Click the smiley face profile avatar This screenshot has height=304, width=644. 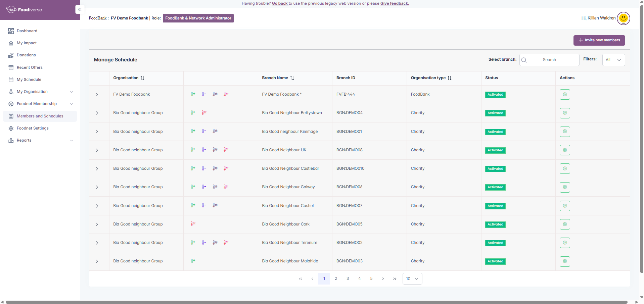coord(623,18)
